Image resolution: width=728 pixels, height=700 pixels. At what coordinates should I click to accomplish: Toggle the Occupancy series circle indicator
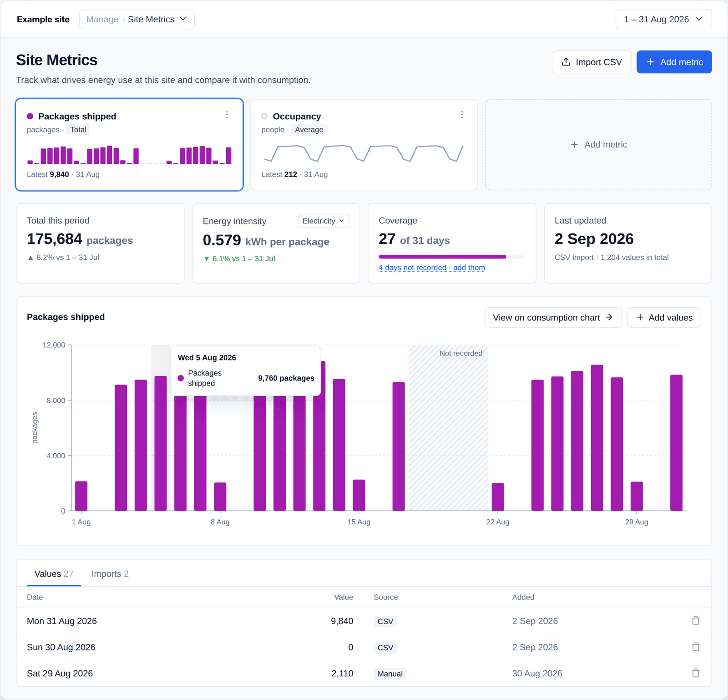point(264,117)
